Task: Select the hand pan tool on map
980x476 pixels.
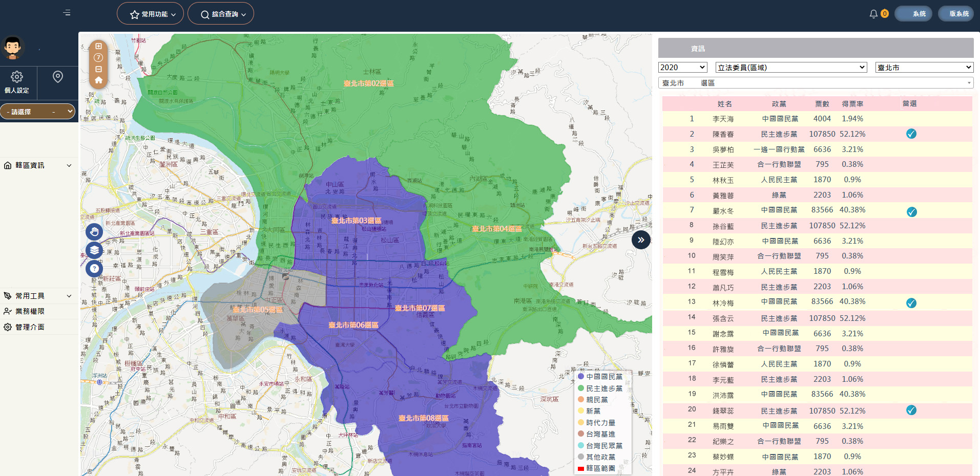Action: click(x=94, y=232)
